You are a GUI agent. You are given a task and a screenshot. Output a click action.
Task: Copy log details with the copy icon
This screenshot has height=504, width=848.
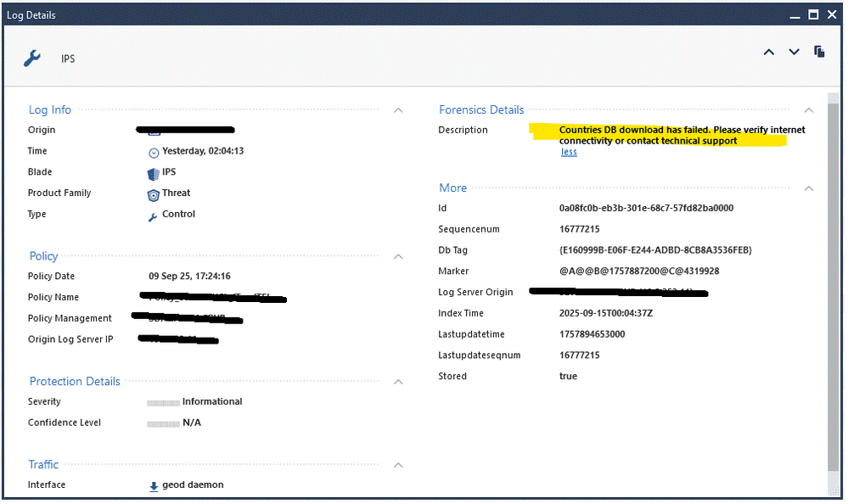pos(819,52)
